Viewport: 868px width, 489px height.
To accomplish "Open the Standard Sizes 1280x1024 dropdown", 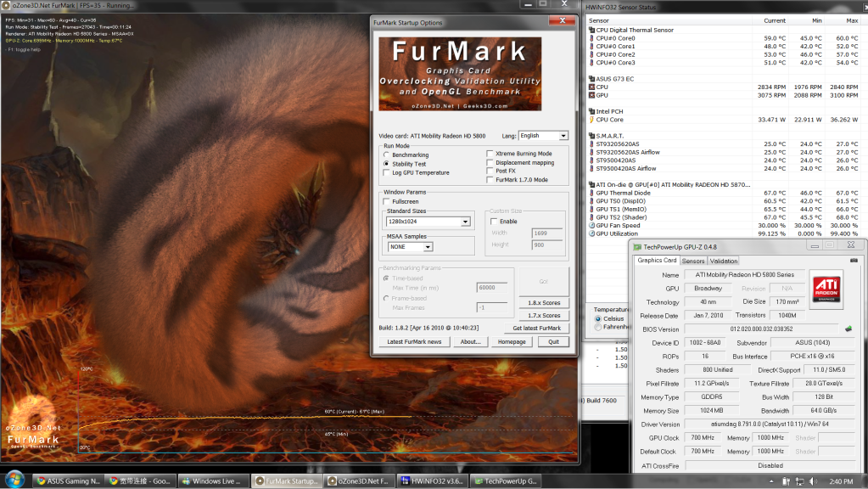I will [x=465, y=222].
